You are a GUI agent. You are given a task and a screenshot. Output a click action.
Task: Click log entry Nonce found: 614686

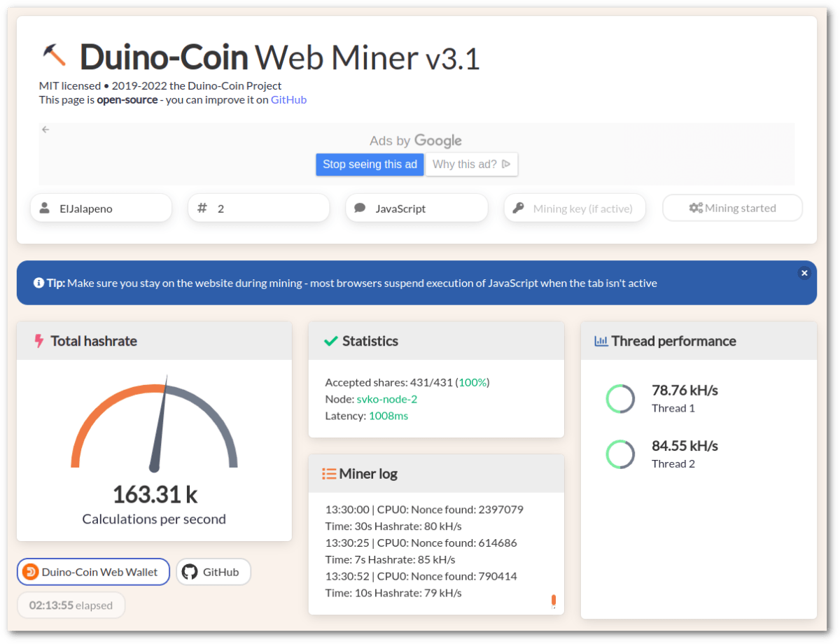coord(421,542)
